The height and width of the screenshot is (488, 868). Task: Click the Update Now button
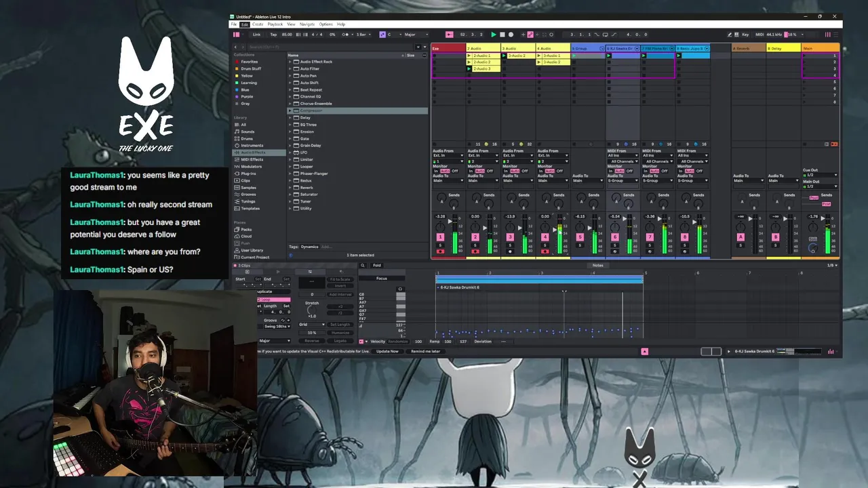[x=387, y=351]
